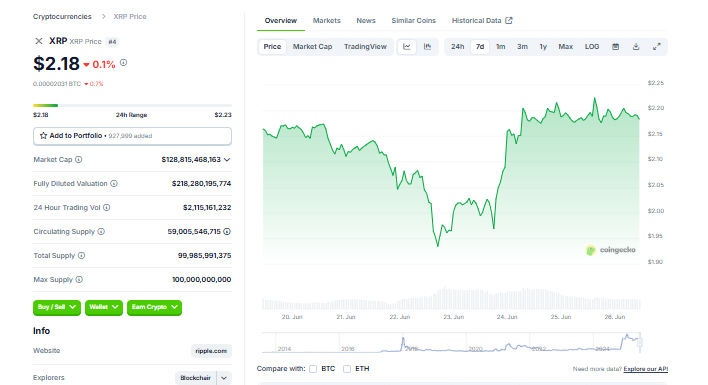708x385 pixels.
Task: Open price change info icon next to 0.1%
Action: [x=123, y=63]
